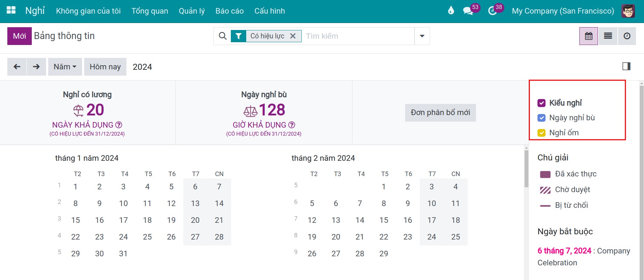644x280 pixels.
Task: Click the Đã xác thực legend swatch
Action: point(545,174)
